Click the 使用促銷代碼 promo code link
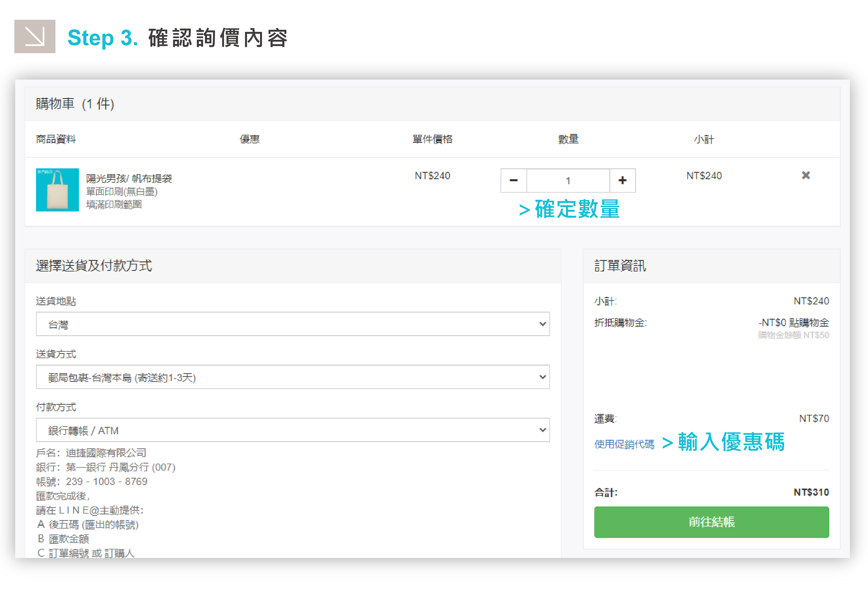 tap(624, 444)
